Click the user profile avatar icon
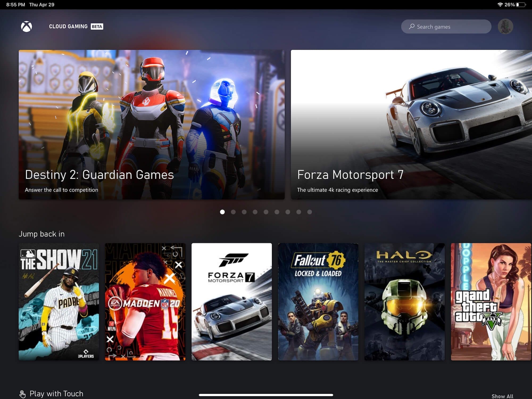This screenshot has height=399, width=532. (x=506, y=26)
